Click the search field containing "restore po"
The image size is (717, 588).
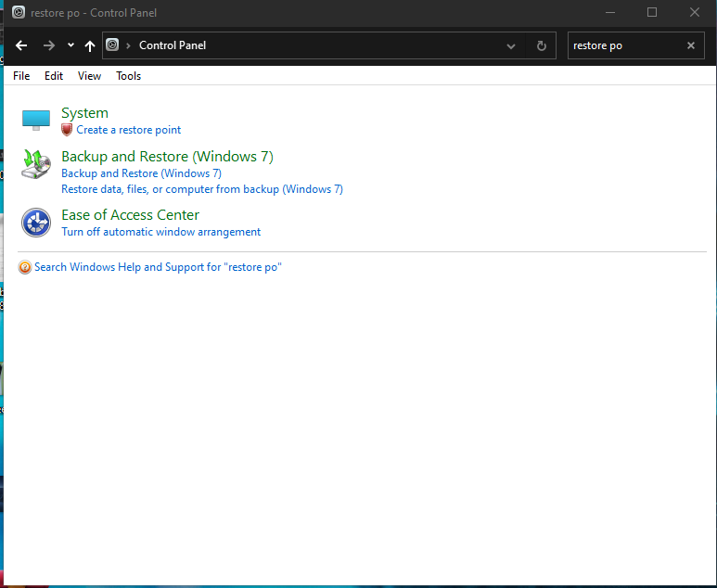point(621,45)
